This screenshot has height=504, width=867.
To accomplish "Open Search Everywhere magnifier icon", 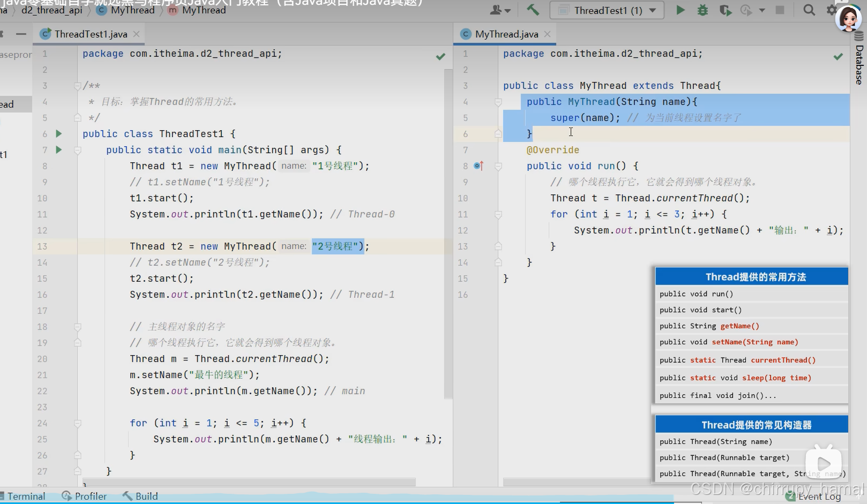I will (x=809, y=10).
